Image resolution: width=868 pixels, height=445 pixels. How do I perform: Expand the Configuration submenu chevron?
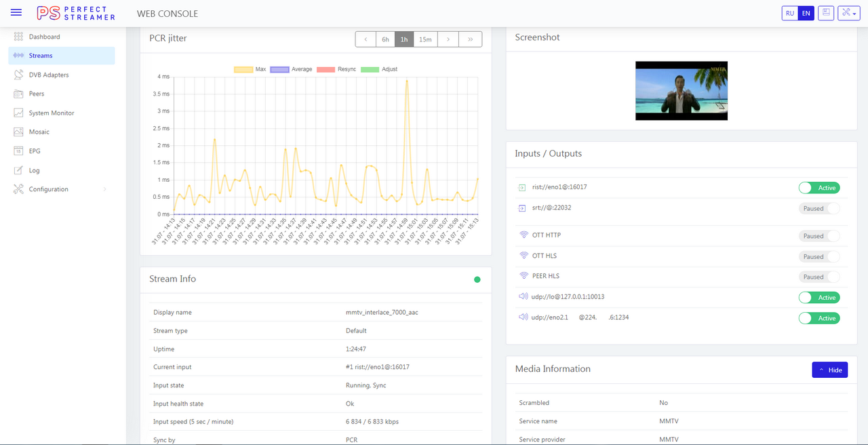105,189
